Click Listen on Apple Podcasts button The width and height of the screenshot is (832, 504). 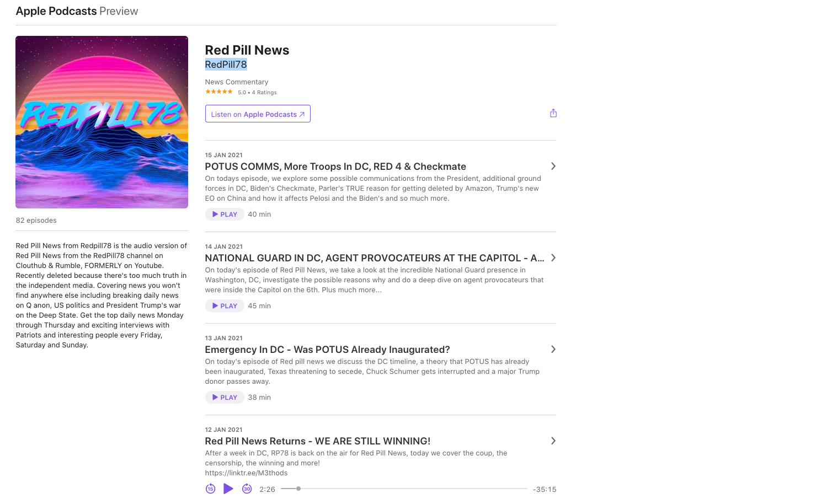click(x=258, y=114)
